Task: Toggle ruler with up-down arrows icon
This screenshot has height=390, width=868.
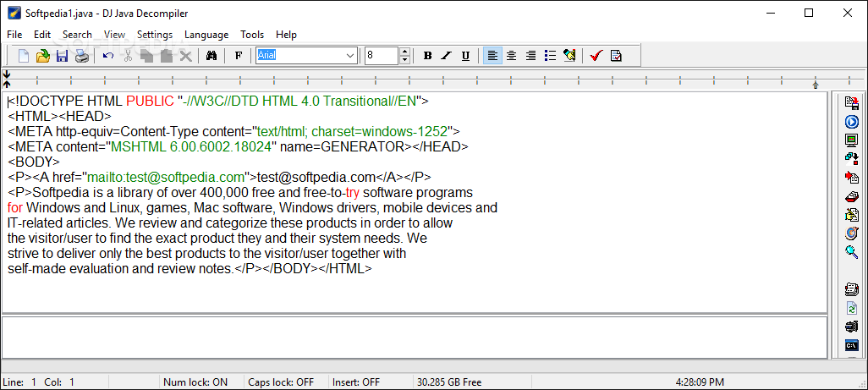Action: tap(7, 79)
